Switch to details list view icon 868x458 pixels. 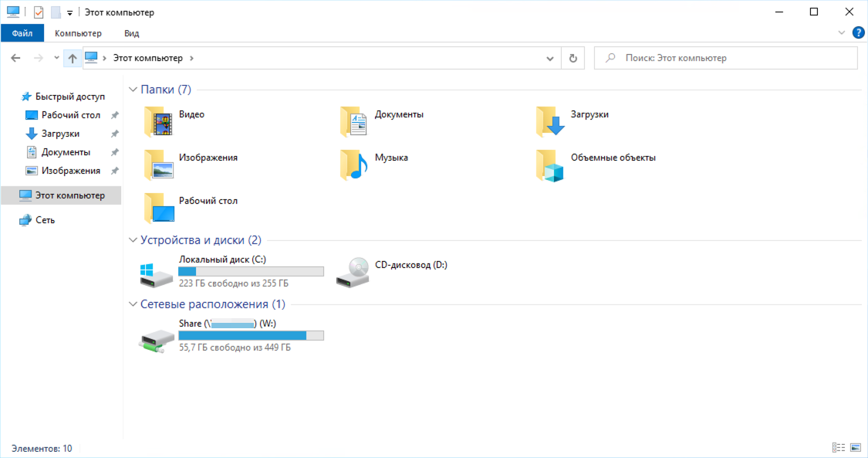(x=839, y=448)
